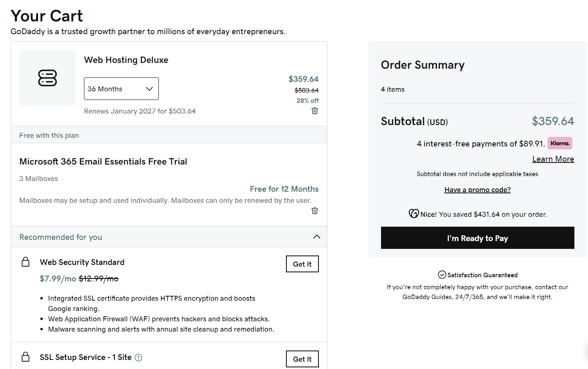The image size is (588, 369).
Task: Click Have a promo code? link
Action: click(x=477, y=190)
